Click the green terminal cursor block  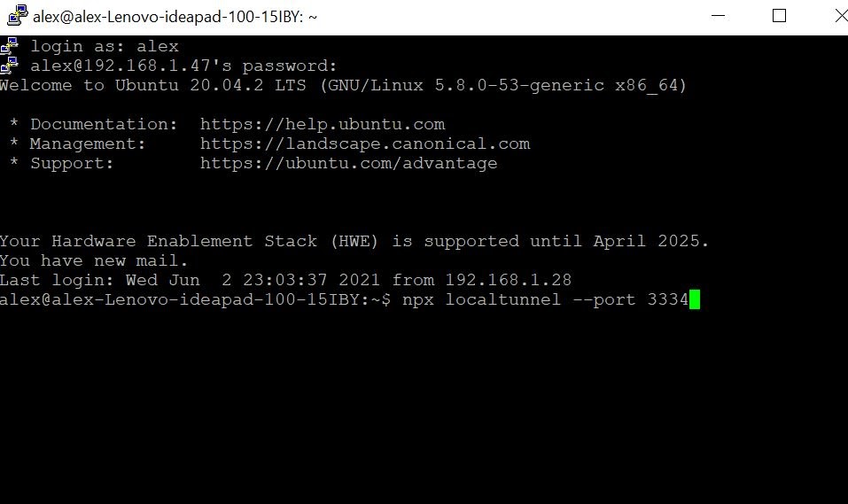click(x=695, y=299)
